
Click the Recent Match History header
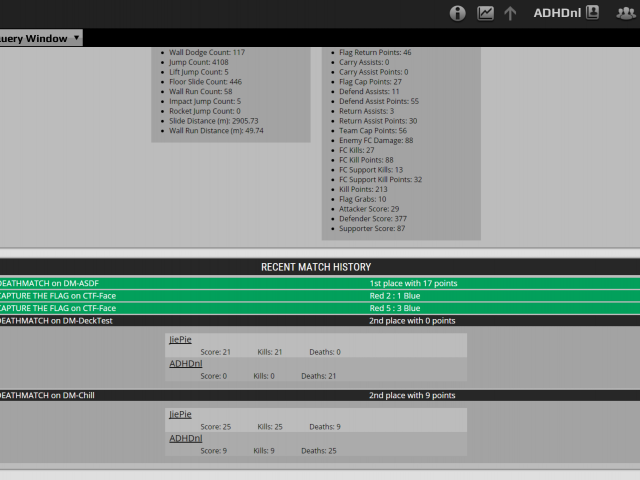click(316, 267)
